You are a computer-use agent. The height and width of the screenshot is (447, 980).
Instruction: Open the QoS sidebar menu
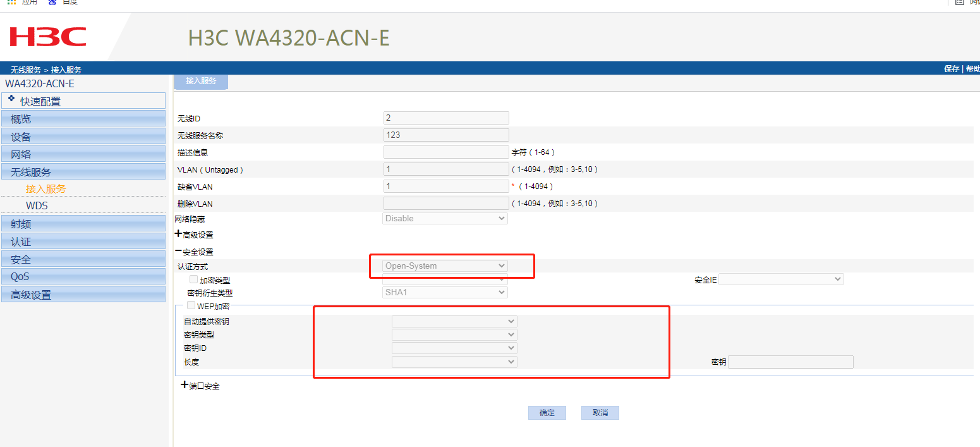click(x=83, y=276)
